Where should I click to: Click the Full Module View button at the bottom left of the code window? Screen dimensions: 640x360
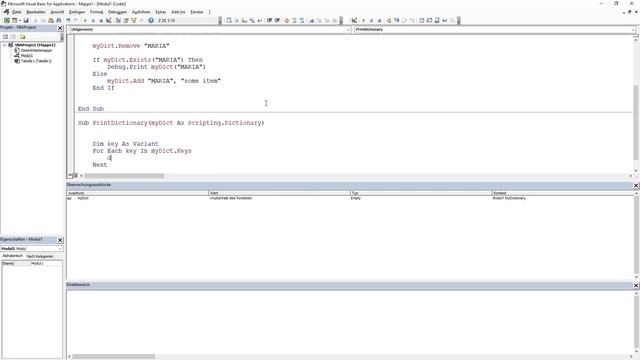pyautogui.click(x=76, y=176)
